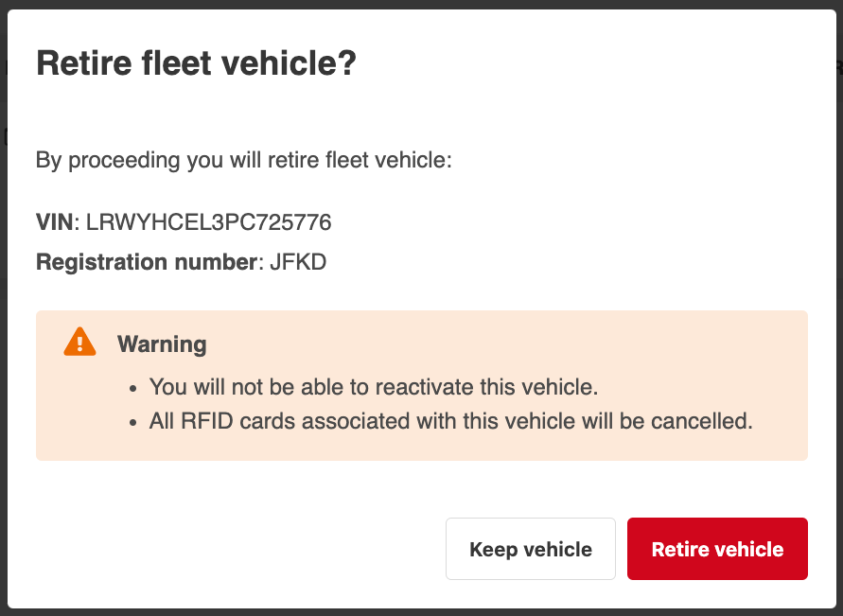Click the Warning heading text
This screenshot has height=616, width=843.
tap(162, 343)
